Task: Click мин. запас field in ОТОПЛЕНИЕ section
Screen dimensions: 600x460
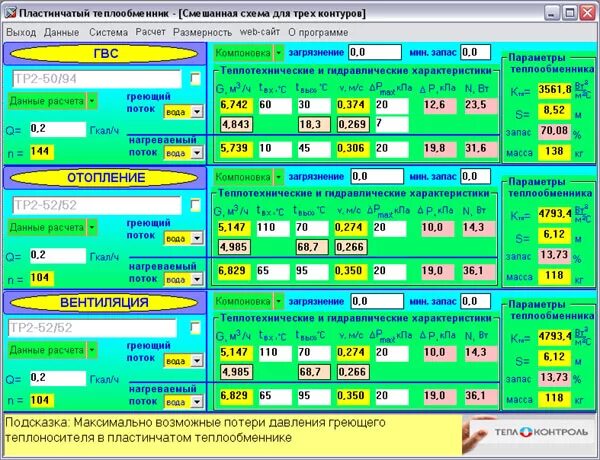Action: pyautogui.click(x=475, y=176)
